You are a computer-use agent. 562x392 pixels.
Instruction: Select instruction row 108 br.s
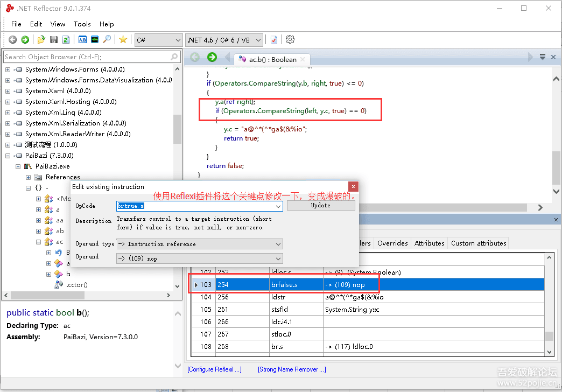[368, 346]
